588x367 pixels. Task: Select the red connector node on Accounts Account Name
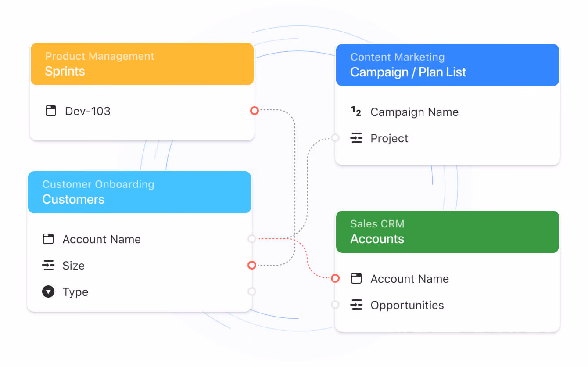point(335,278)
